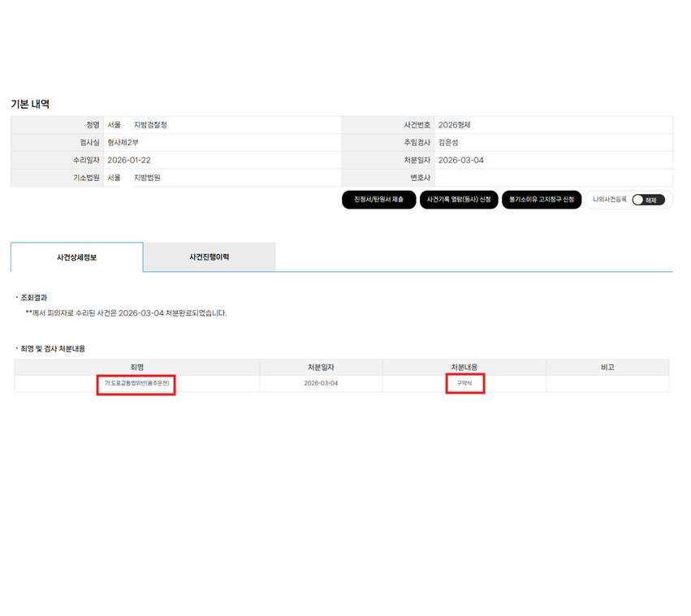The image size is (691, 616).
Task: Click the 2026-03-04 date in the disposition table
Action: coord(321,383)
